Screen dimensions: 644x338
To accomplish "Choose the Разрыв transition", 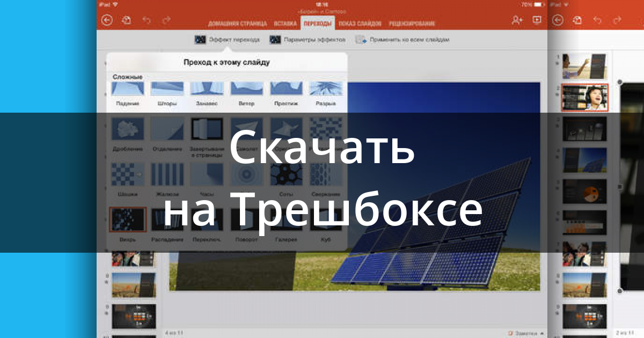I will [x=326, y=94].
